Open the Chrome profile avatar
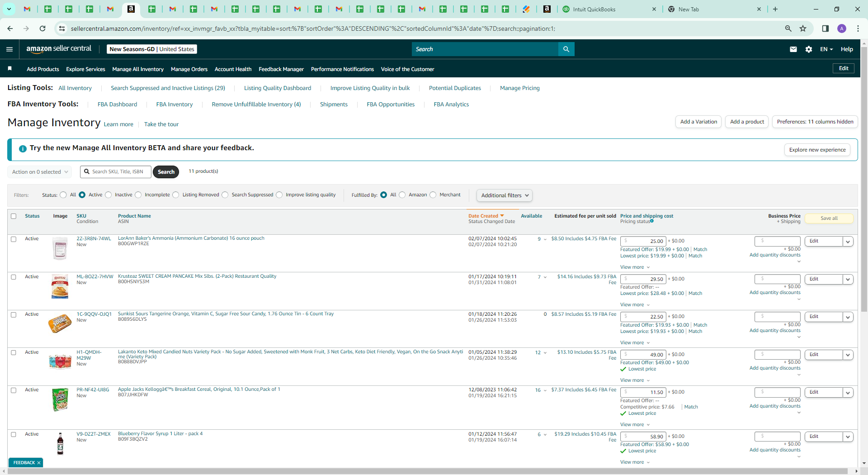Screen dimensions: 868x475 842,28
